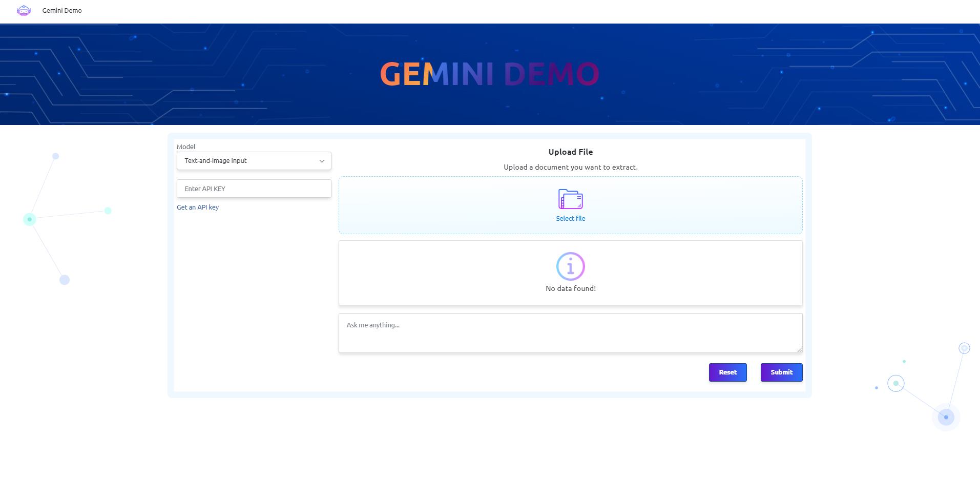This screenshot has height=479, width=980.
Task: Click the purple folder upload icon
Action: click(x=570, y=199)
